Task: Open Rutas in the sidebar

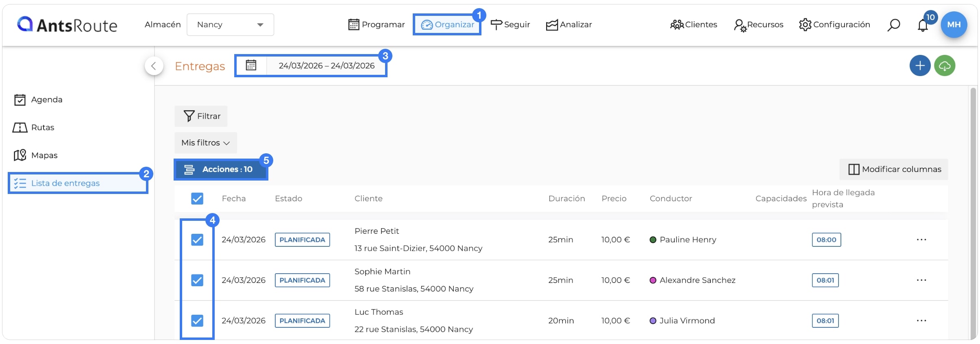Action: pyautogui.click(x=33, y=128)
